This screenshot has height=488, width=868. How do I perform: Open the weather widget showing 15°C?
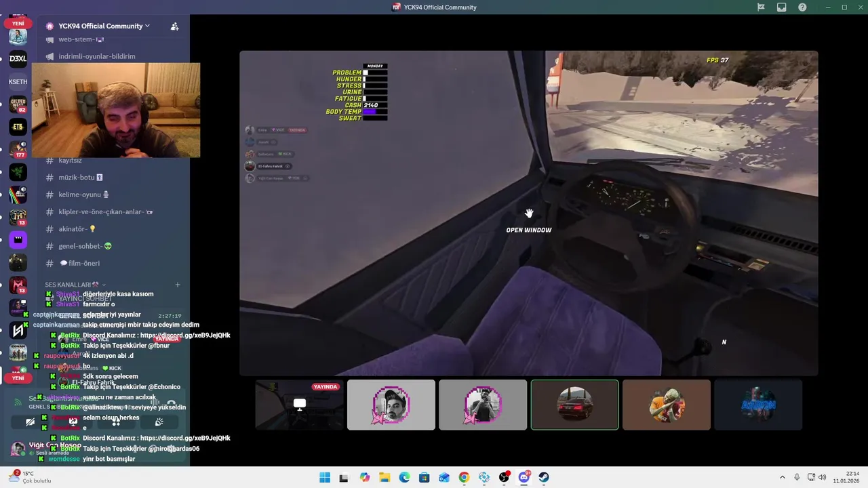[x=30, y=477]
